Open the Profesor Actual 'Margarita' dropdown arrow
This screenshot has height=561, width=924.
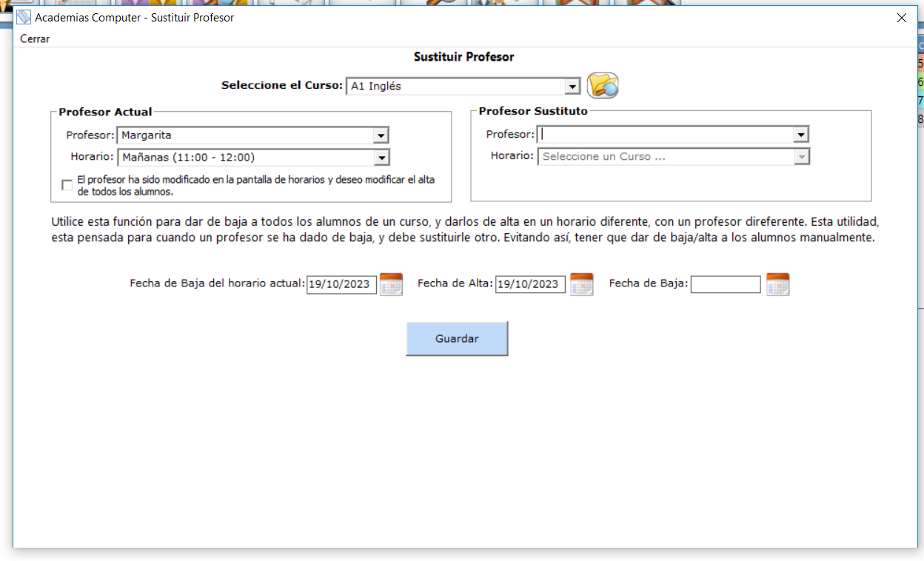381,135
